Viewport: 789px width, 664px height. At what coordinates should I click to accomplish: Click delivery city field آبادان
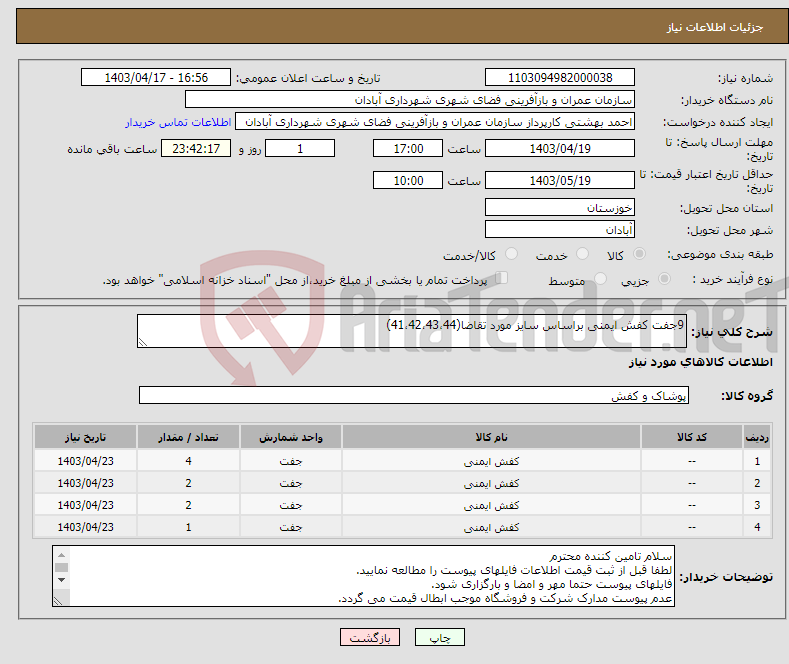[x=560, y=229]
